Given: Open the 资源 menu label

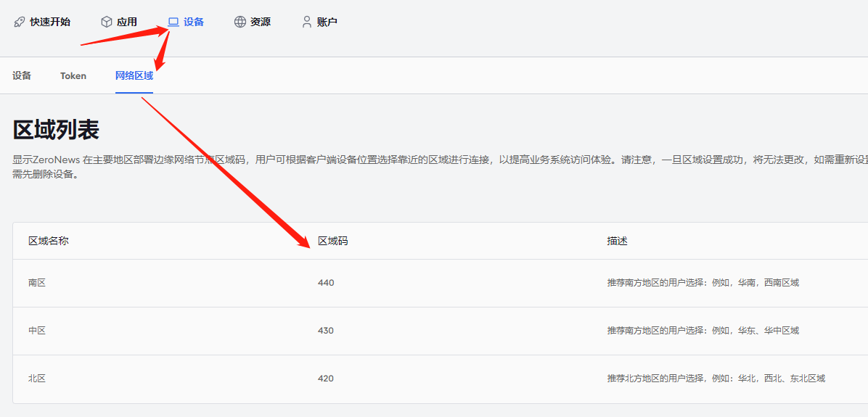Looking at the screenshot, I should pos(261,22).
